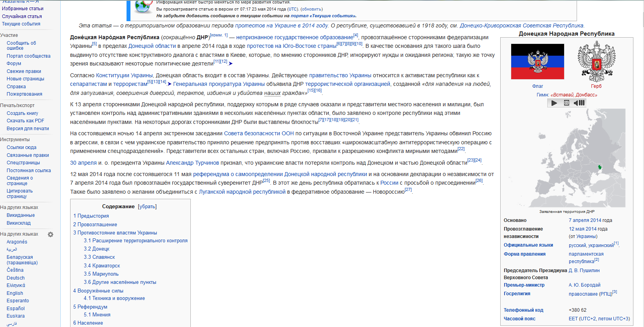Jump to section 4 Вооружённые силы

(98, 291)
